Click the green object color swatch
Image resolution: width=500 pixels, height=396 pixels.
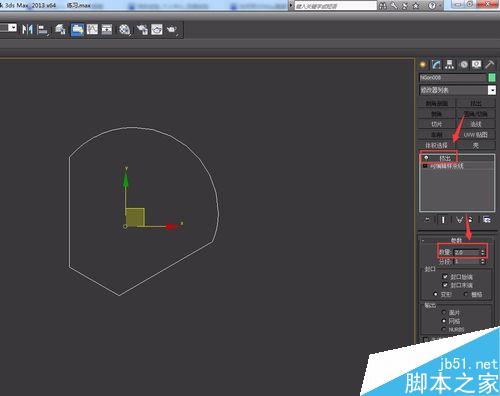pyautogui.click(x=492, y=78)
